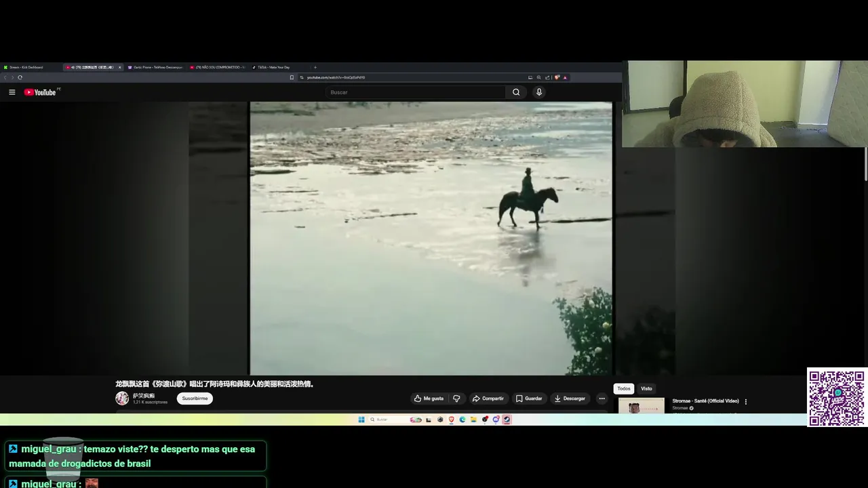
Task: Open the Windows Start menu
Action: coord(361,420)
